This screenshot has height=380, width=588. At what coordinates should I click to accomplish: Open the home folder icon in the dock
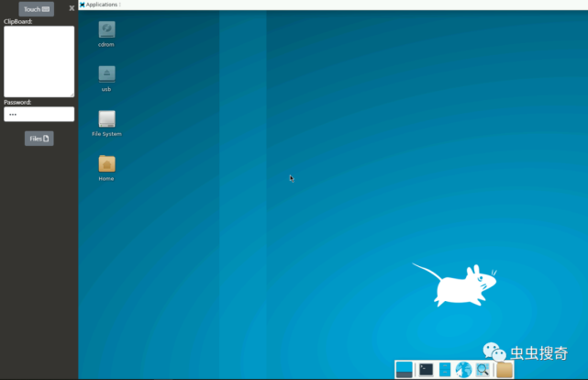click(x=505, y=370)
